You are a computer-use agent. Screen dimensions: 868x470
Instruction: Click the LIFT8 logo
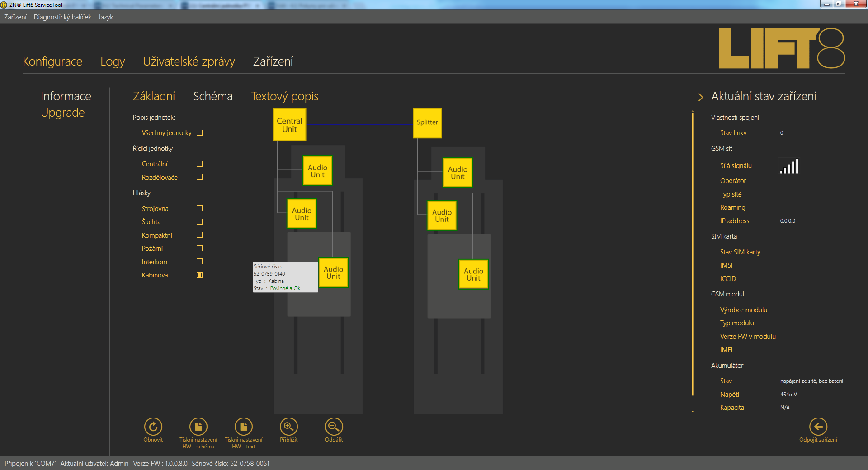click(x=782, y=48)
